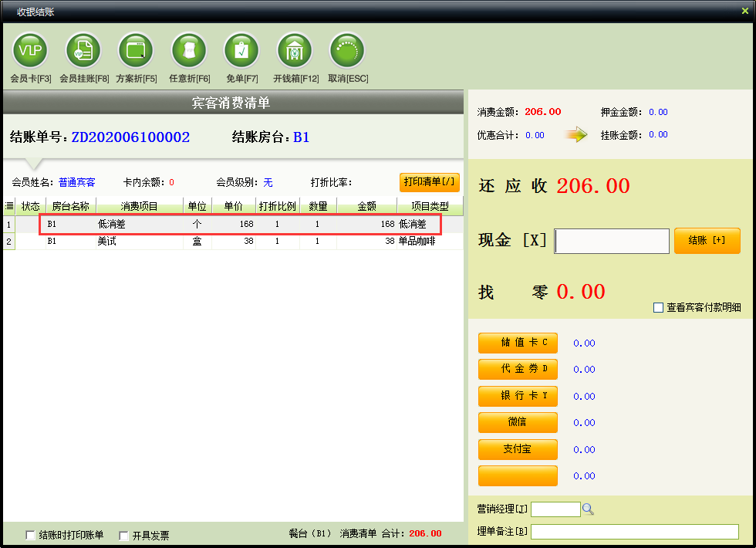
Task: Tick the 开具发票 invoice checkbox
Action: 123,535
